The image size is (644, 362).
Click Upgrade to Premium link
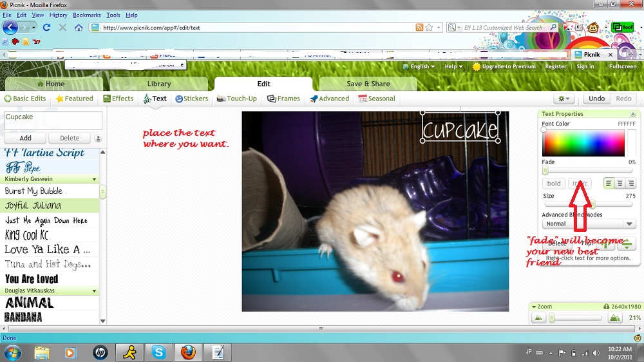point(504,66)
